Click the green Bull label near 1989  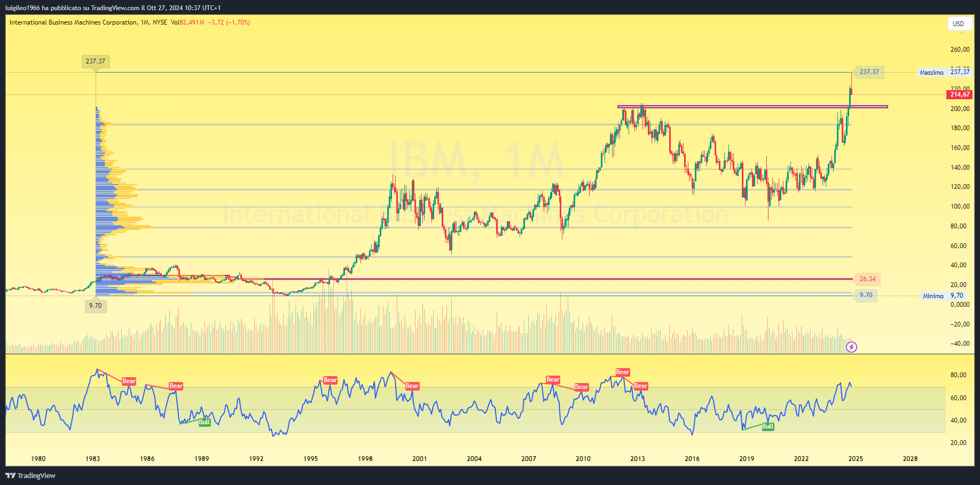205,422
